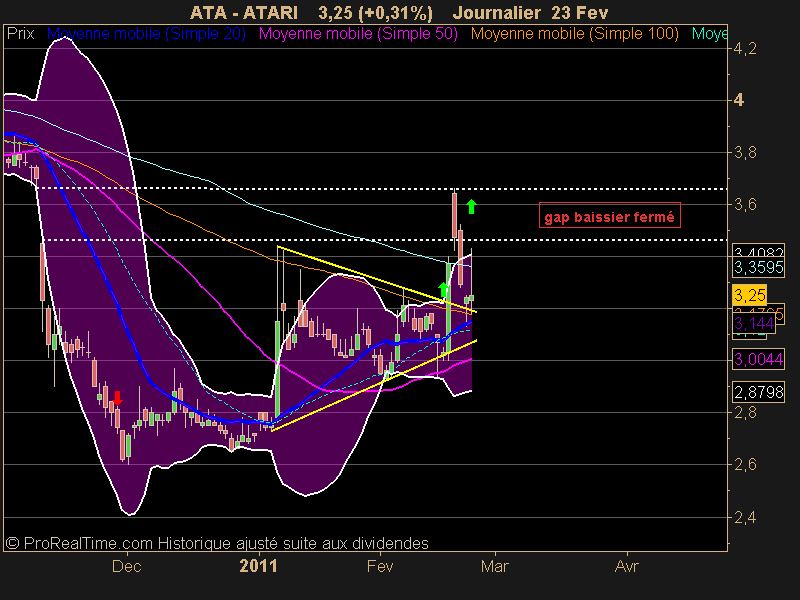800x600 pixels.
Task: Click the '3,25 (+0,31%)' quote in the title
Action: (375, 13)
